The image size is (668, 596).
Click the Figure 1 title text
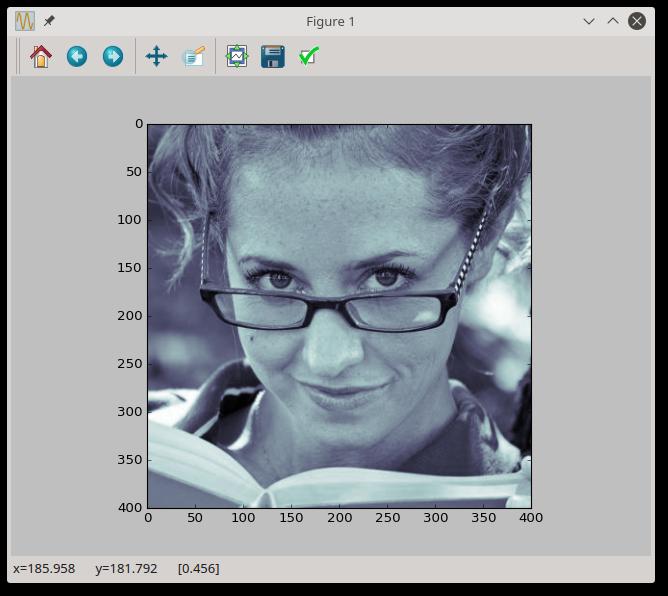330,21
